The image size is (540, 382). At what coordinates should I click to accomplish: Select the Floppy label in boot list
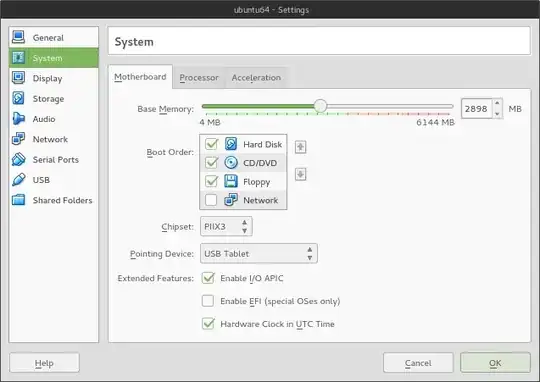(x=257, y=182)
